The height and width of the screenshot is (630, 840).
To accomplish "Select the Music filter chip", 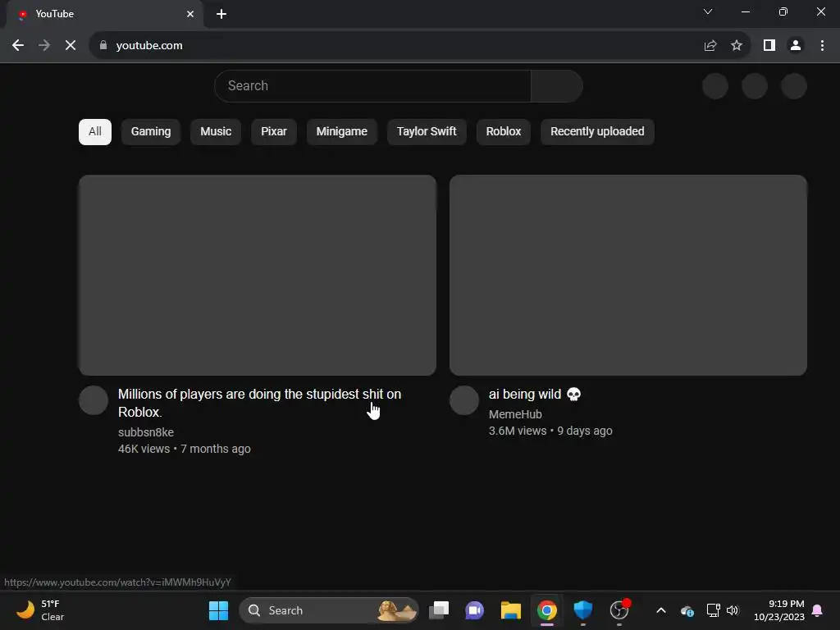I will (216, 132).
